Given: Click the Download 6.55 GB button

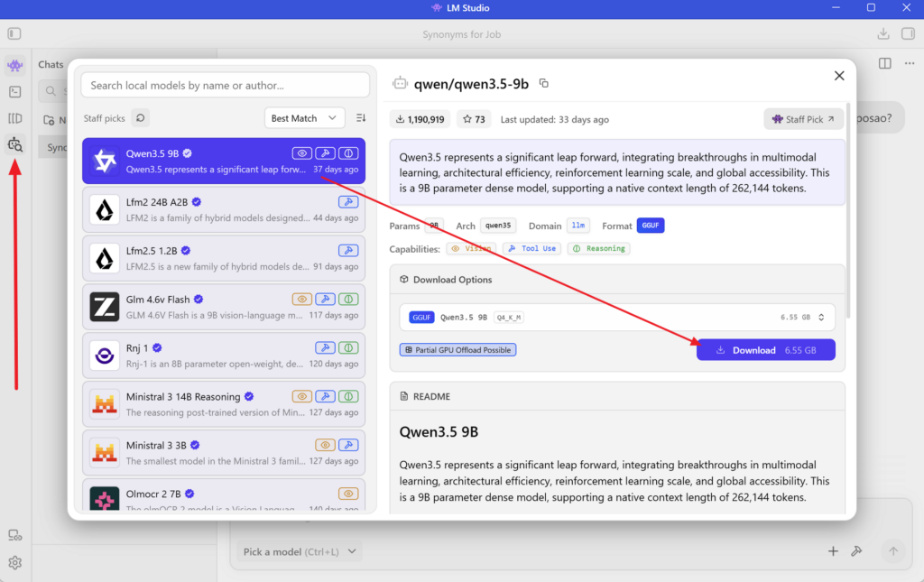Looking at the screenshot, I should pyautogui.click(x=765, y=350).
